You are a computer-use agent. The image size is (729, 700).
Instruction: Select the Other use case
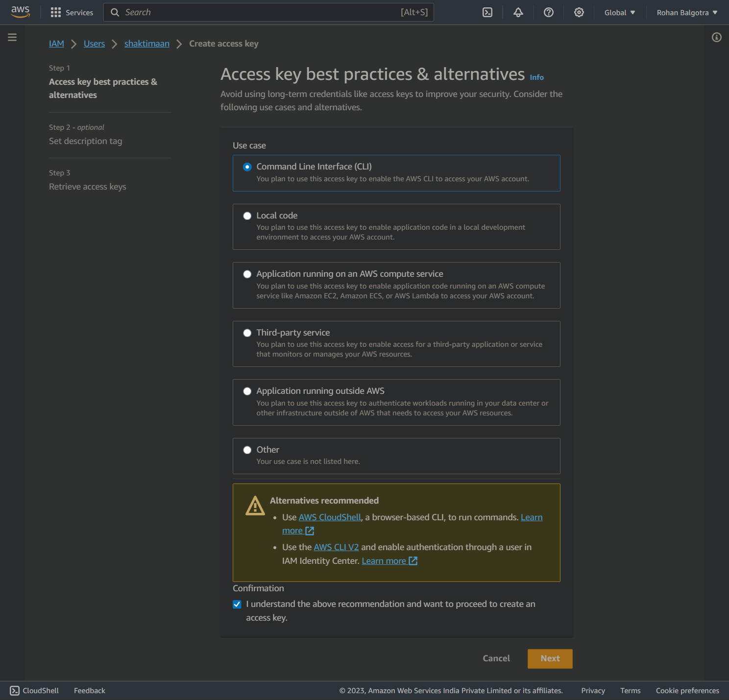[247, 450]
